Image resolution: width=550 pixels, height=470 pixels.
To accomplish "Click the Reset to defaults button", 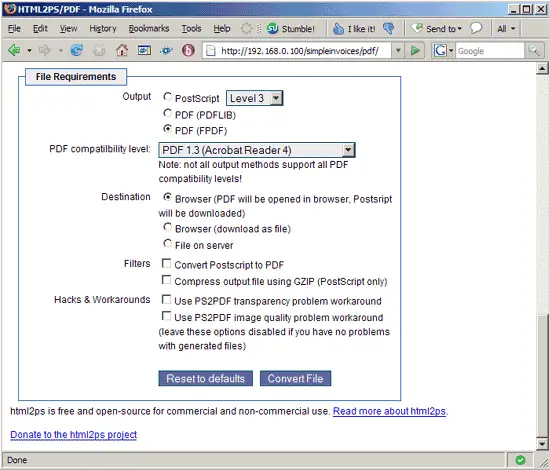I will point(206,378).
